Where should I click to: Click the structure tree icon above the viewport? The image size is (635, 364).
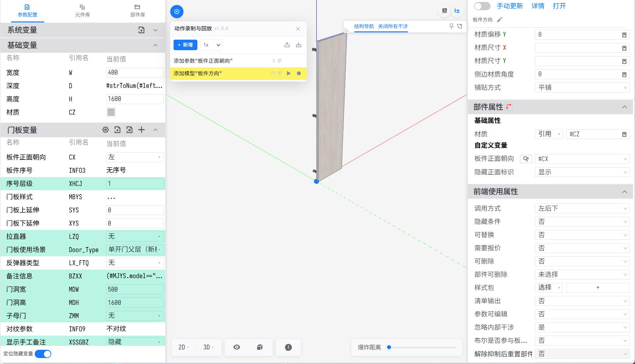[x=457, y=11]
